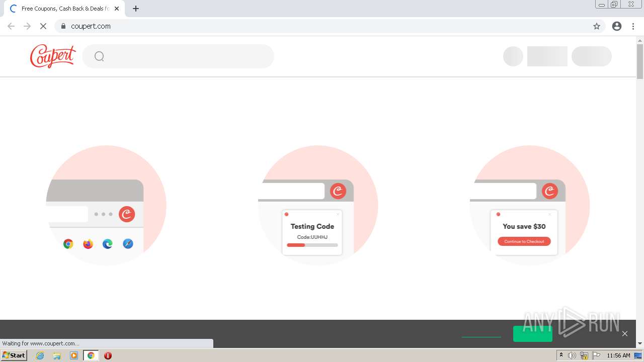This screenshot has width=644, height=362.
Task: Click the browser extension illustration
Action: pos(106,205)
